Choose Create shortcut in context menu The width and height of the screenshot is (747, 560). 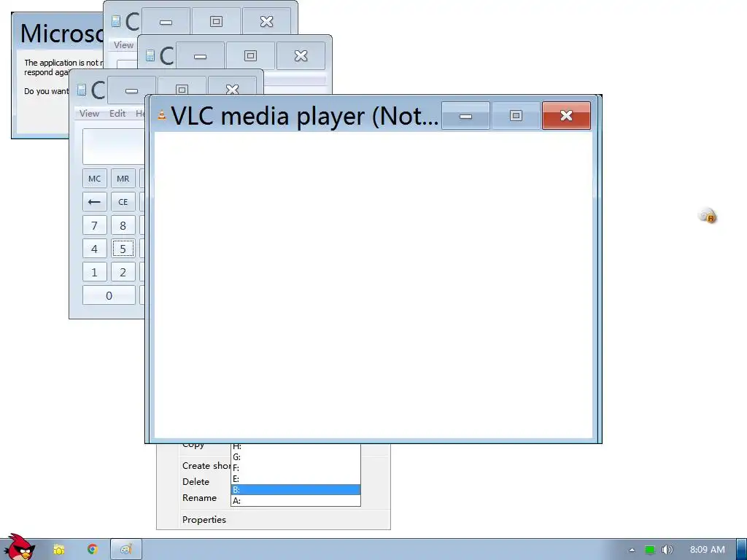pyautogui.click(x=206, y=466)
